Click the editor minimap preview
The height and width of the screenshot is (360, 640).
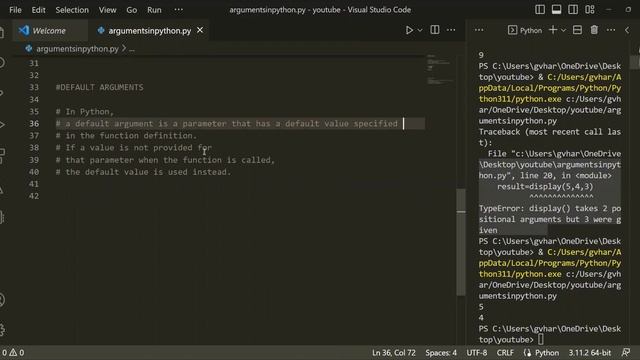coord(439,69)
